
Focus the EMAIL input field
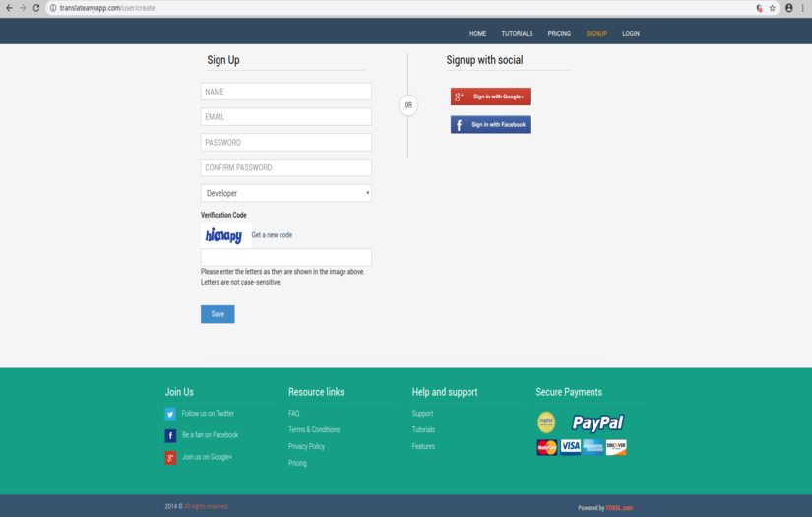coord(285,116)
